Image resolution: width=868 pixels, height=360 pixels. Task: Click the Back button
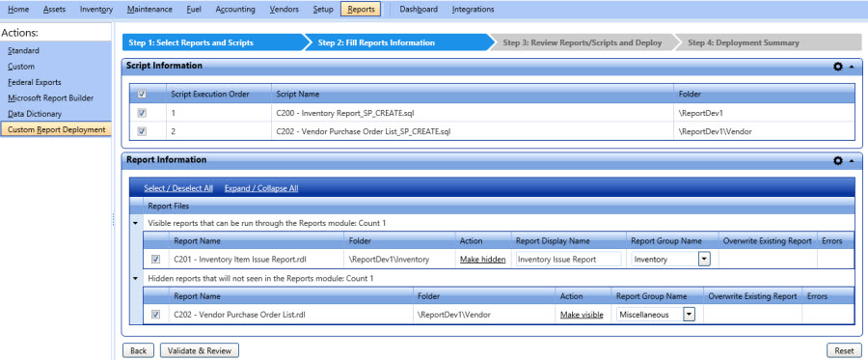click(138, 350)
